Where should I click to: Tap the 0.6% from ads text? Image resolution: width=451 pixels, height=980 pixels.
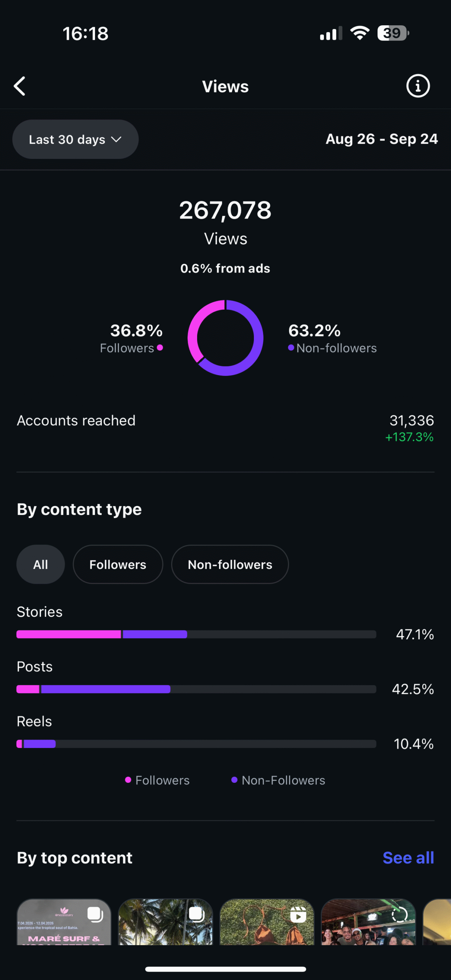pyautogui.click(x=225, y=268)
